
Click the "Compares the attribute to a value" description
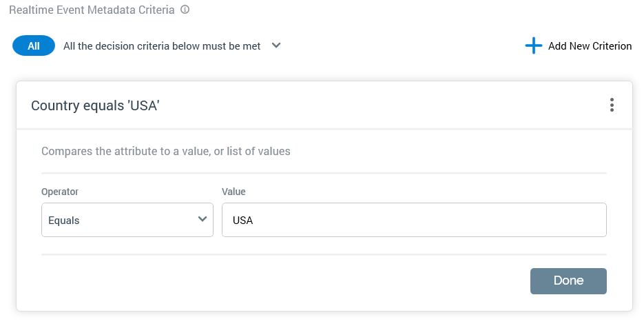[166, 151]
